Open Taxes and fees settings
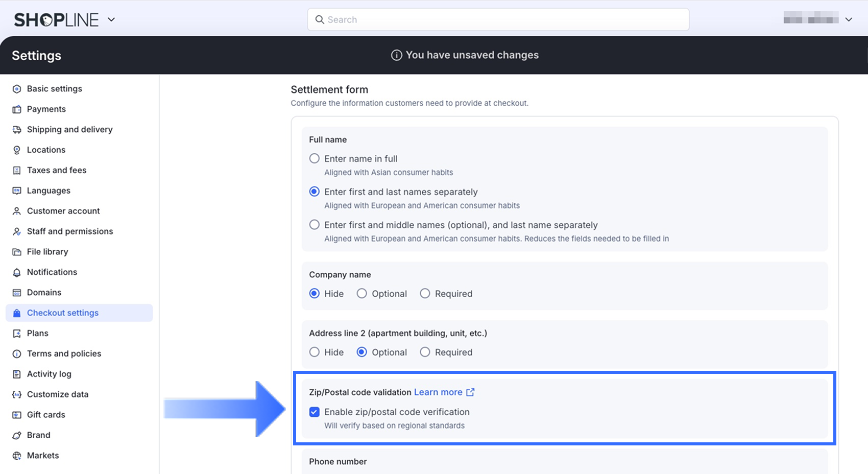Image resolution: width=868 pixels, height=474 pixels. click(57, 171)
